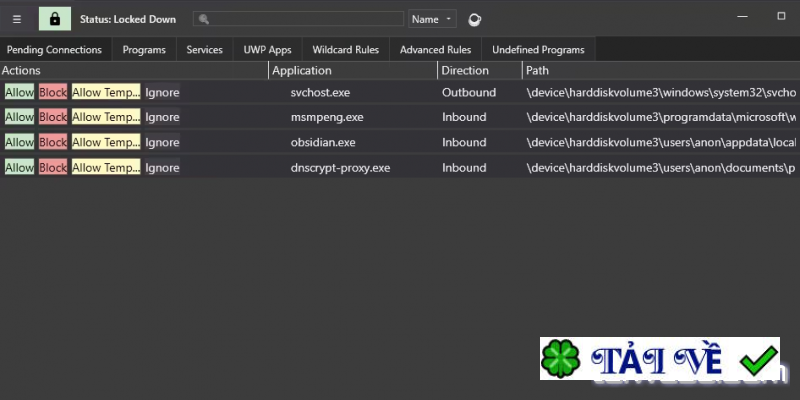The image size is (800, 400).
Task: Click Inbound direction for obsidian.exe
Action: coord(464,142)
